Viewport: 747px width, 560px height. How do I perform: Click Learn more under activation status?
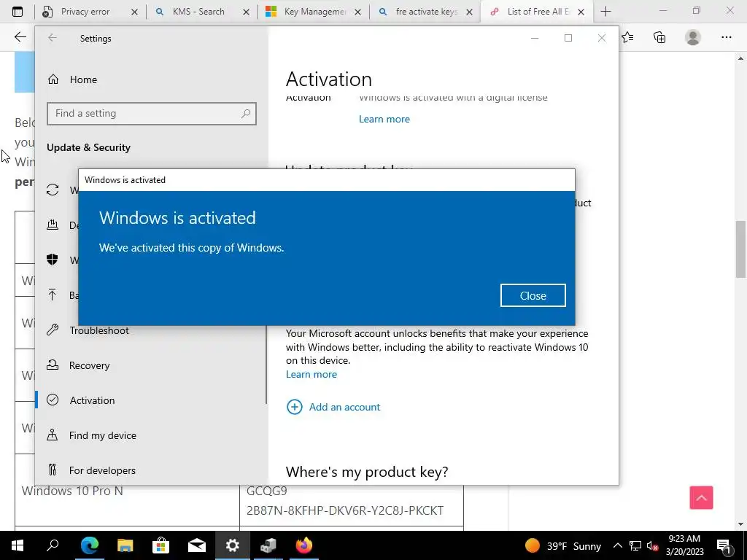pos(384,119)
